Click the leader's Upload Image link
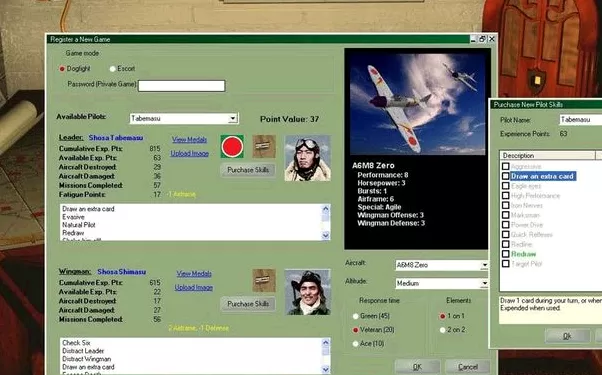 click(190, 154)
